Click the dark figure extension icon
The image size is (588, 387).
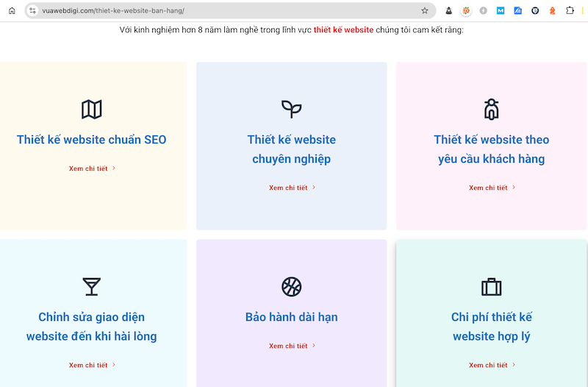(x=449, y=10)
